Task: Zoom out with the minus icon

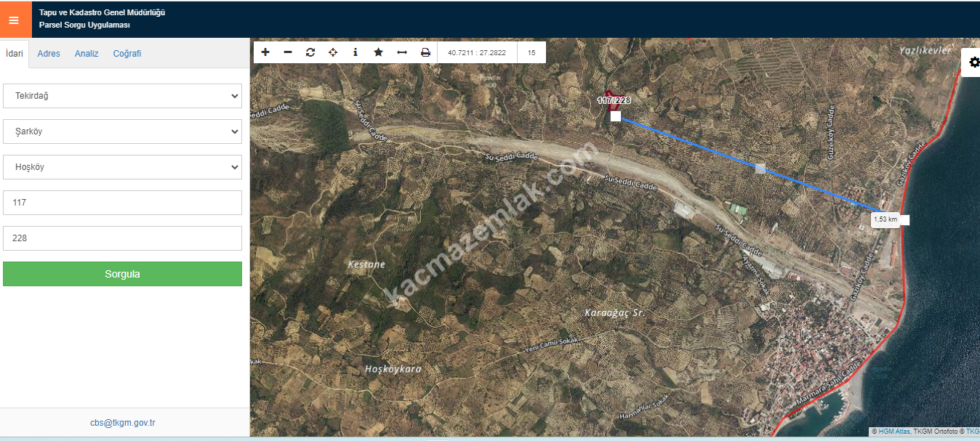Action: click(x=288, y=52)
